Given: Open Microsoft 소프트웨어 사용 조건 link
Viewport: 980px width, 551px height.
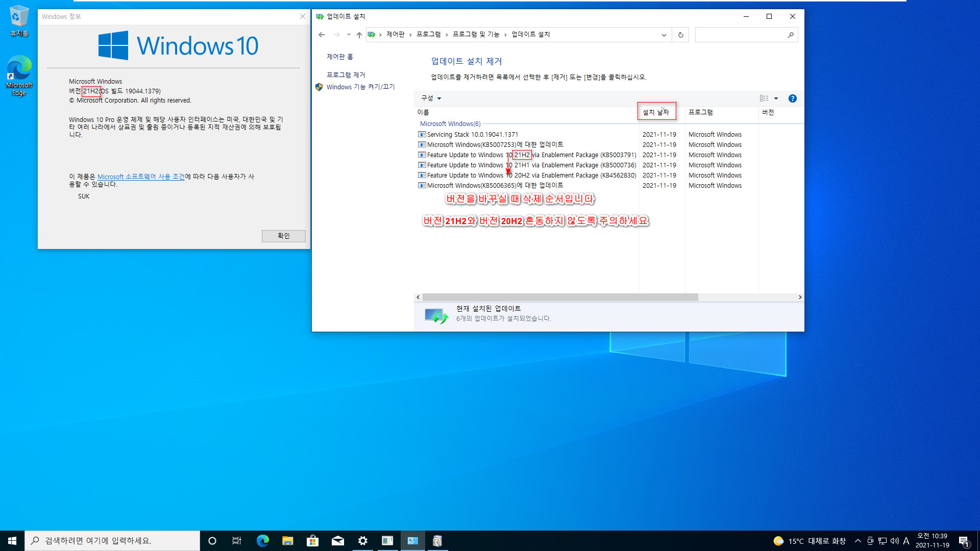Looking at the screenshot, I should (x=141, y=177).
